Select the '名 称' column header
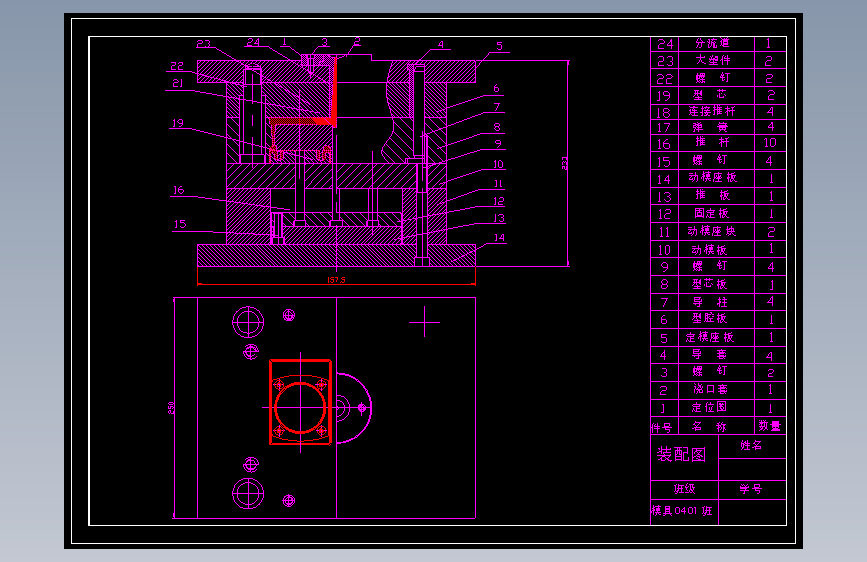The height and width of the screenshot is (562, 867). 709,426
